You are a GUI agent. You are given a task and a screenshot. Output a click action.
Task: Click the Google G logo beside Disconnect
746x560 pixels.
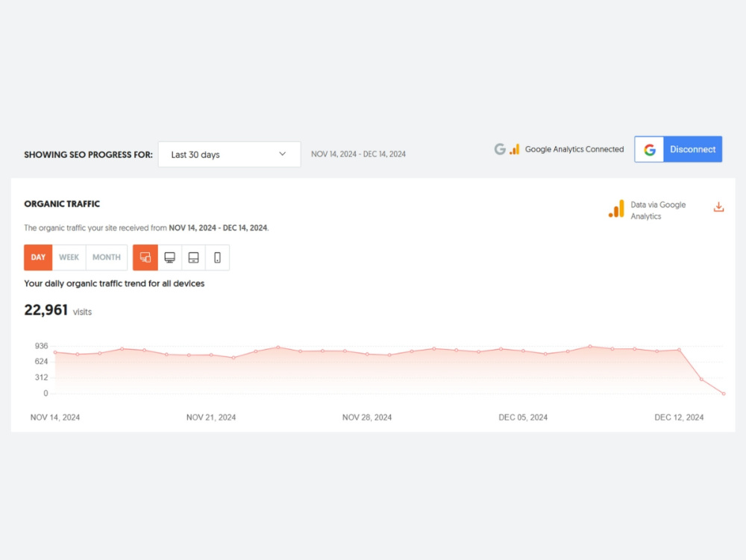(650, 149)
